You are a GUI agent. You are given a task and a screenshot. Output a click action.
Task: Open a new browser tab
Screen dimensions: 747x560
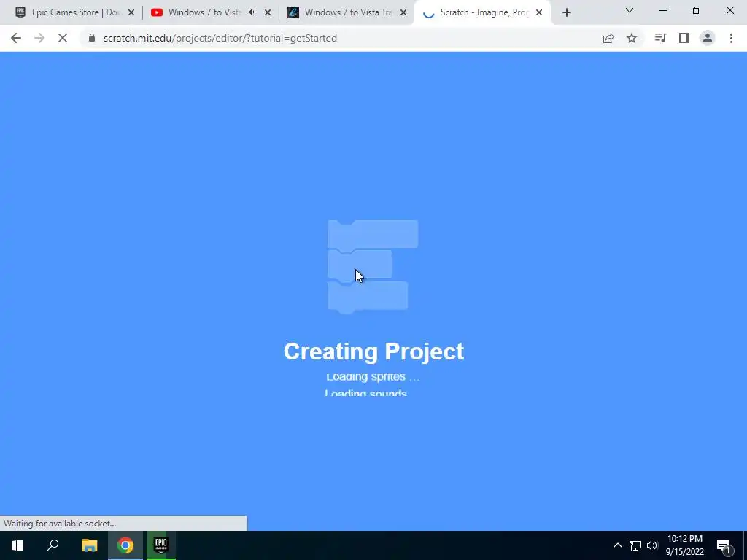click(x=566, y=13)
